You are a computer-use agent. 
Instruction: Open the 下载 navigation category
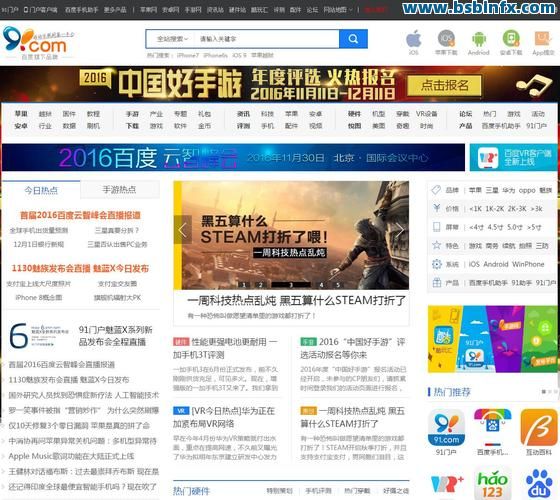[x=132, y=126]
